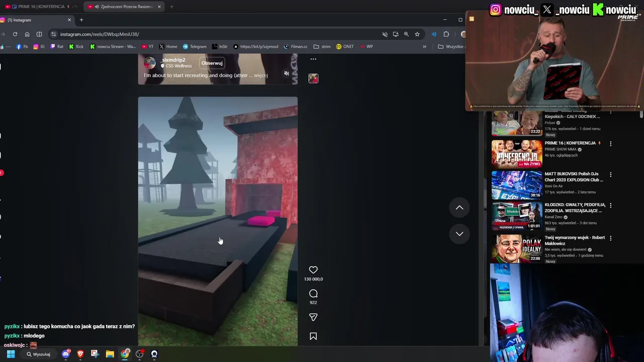Open MATT BUKOVSKI Polish DJs video title
This screenshot has height=362, width=644.
[x=574, y=177]
